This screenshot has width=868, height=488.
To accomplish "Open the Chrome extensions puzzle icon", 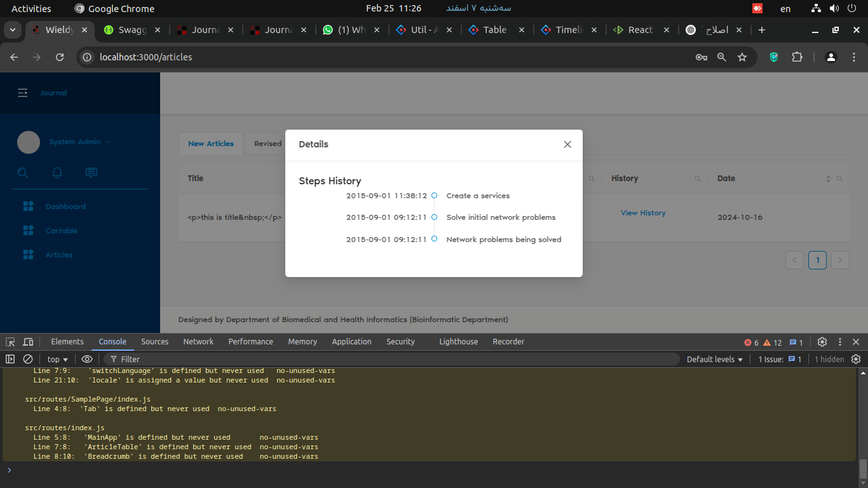I will tap(797, 57).
